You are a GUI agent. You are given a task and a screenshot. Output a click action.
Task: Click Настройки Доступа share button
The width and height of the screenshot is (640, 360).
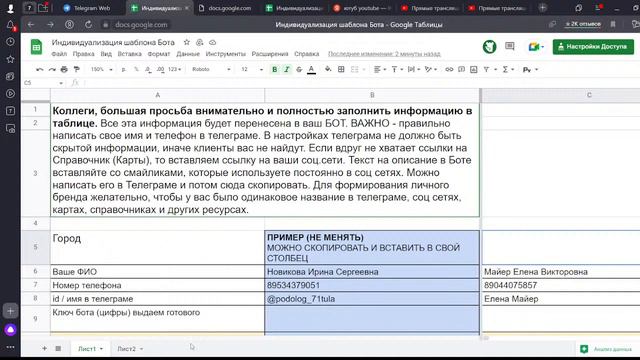(593, 47)
